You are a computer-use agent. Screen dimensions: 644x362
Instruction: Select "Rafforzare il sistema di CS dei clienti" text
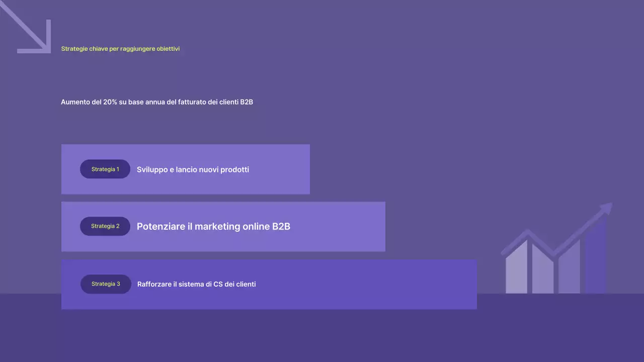(196, 285)
